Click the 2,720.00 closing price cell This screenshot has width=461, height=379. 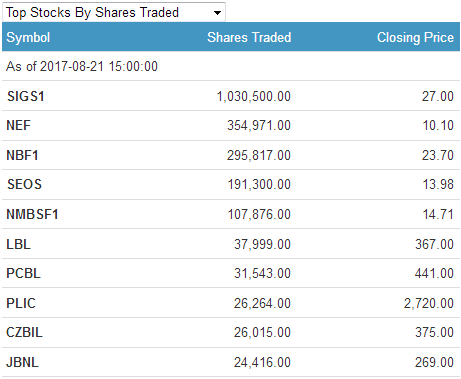429,303
